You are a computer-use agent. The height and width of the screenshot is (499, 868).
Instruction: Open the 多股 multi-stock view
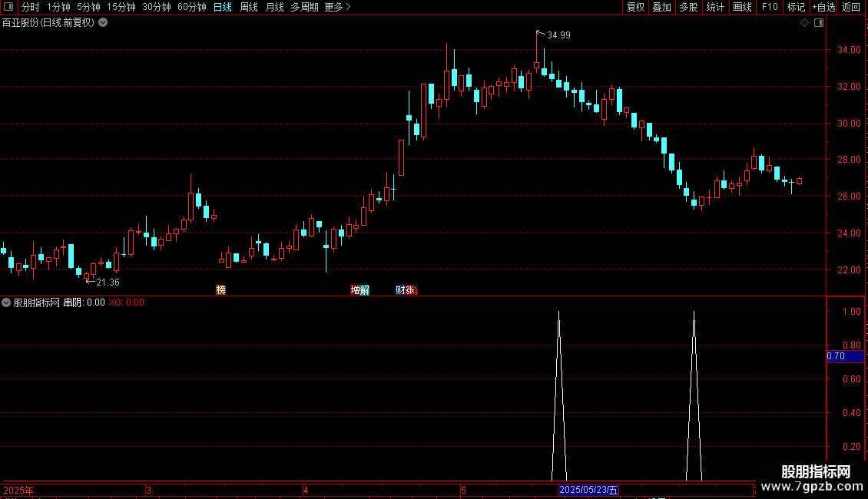(688, 7)
